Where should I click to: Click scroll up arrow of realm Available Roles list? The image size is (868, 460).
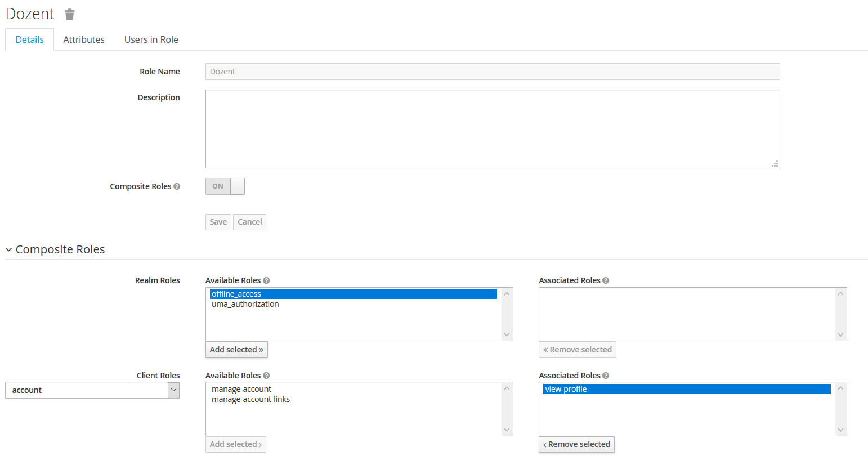(507, 294)
